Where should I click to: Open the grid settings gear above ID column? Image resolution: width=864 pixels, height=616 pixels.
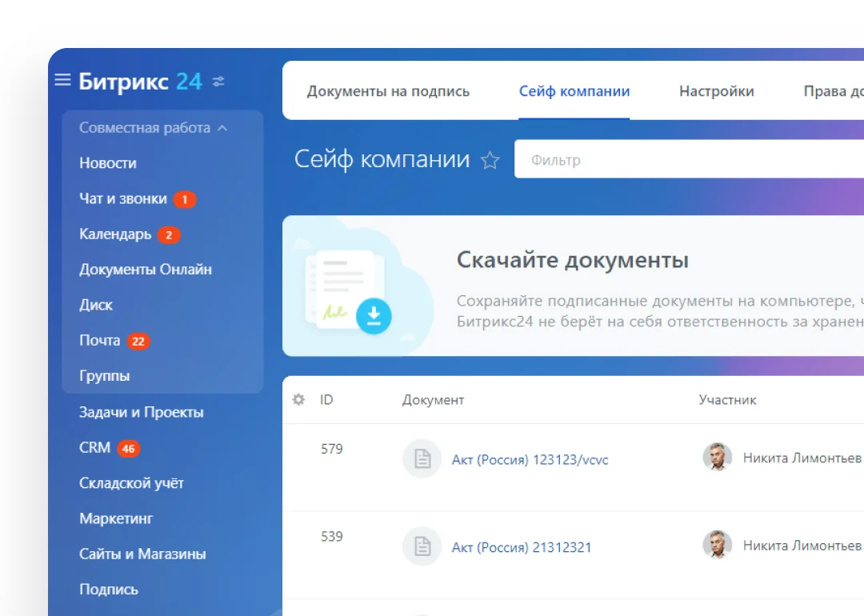[298, 399]
